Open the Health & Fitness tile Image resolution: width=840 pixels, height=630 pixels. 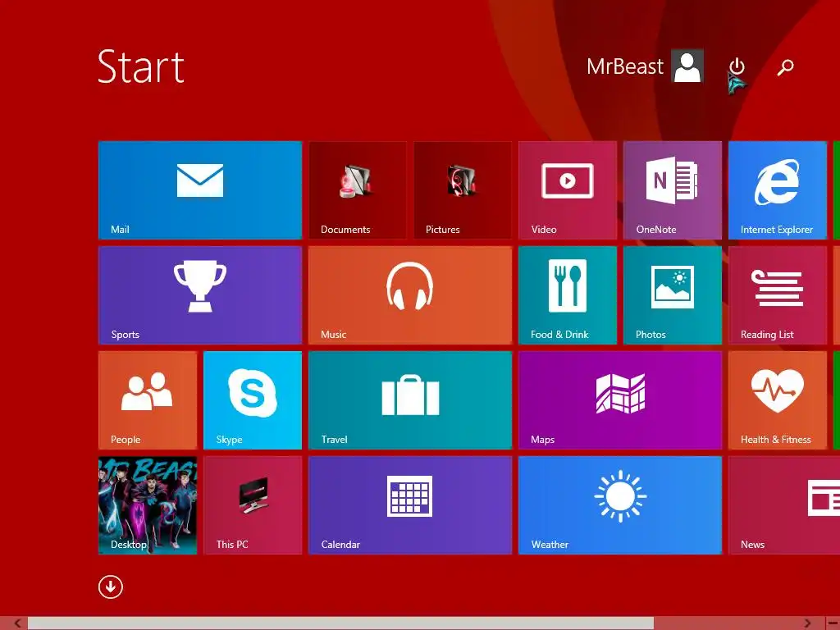coord(778,400)
